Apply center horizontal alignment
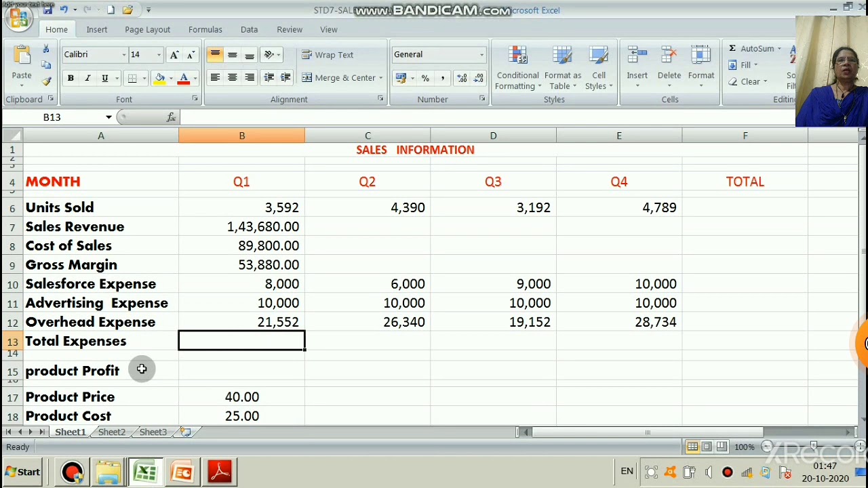 point(232,78)
